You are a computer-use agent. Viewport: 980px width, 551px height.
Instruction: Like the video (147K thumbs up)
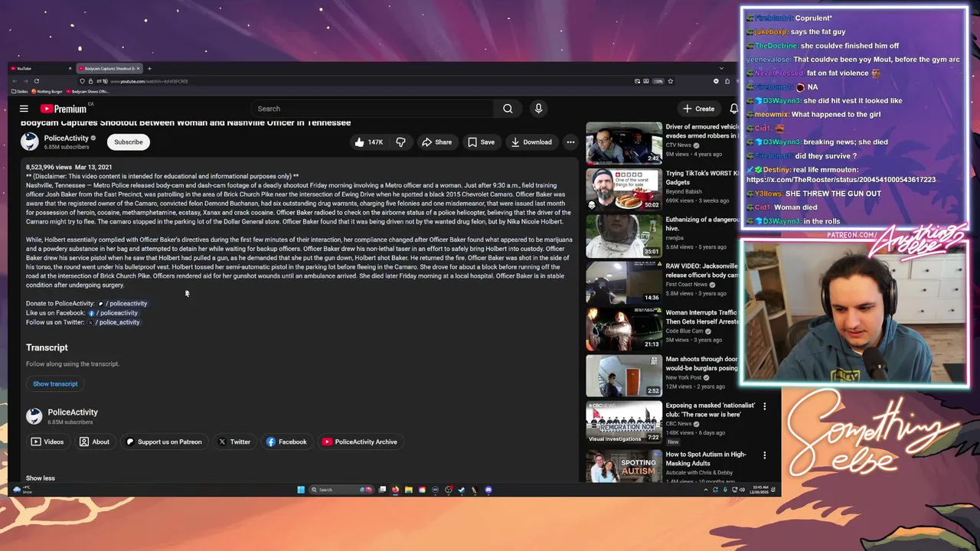368,142
